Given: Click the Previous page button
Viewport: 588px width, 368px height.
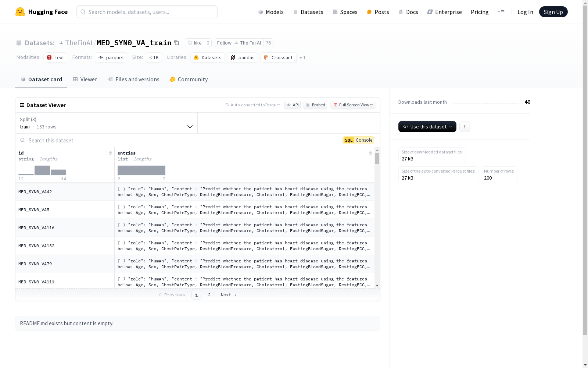Looking at the screenshot, I should 172,295.
